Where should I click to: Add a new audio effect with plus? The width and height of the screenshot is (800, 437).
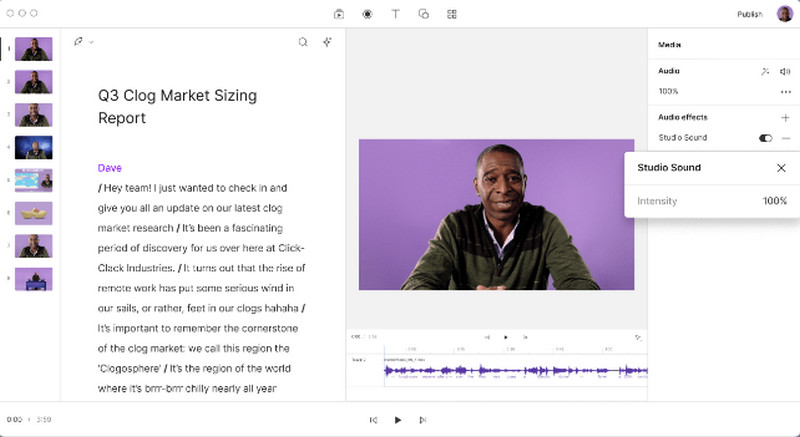[x=785, y=117]
